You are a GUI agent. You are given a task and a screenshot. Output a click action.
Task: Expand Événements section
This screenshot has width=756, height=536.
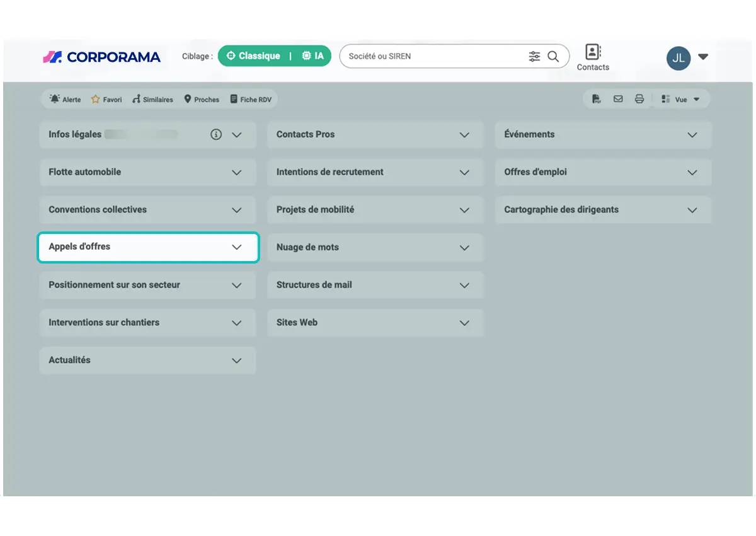pyautogui.click(x=603, y=134)
